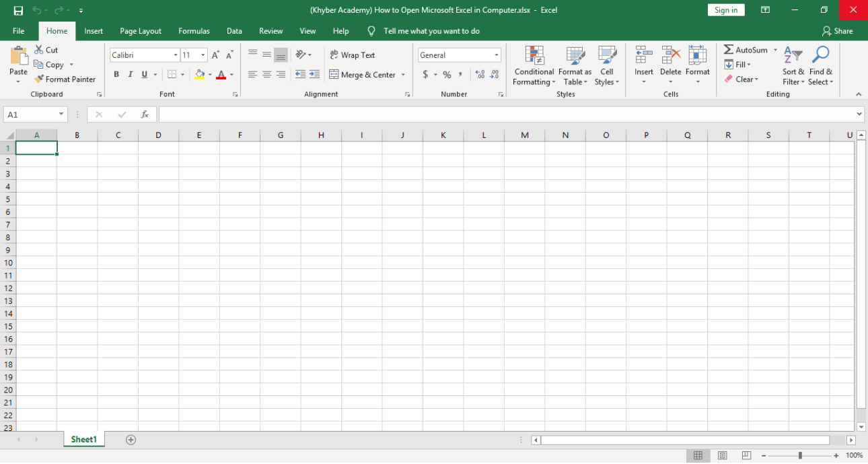Apply the Percent Style format
Screen dimensions: 868x464
tap(447, 74)
